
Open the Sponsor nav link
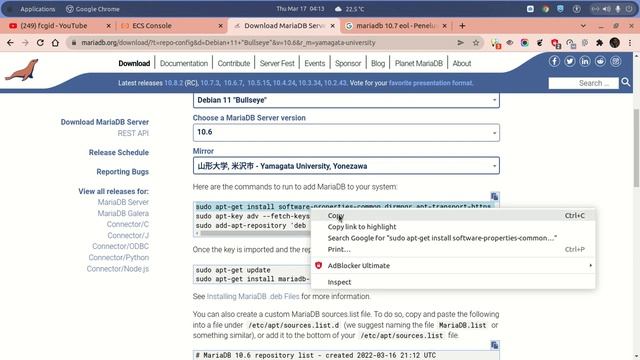pos(348,63)
